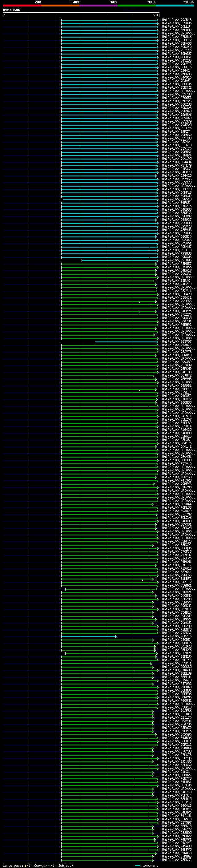Click the cyan alignment bar for UniRef100_B6SVQ7
This screenshot has height=868, width=197.
pyautogui.click(x=126, y=342)
